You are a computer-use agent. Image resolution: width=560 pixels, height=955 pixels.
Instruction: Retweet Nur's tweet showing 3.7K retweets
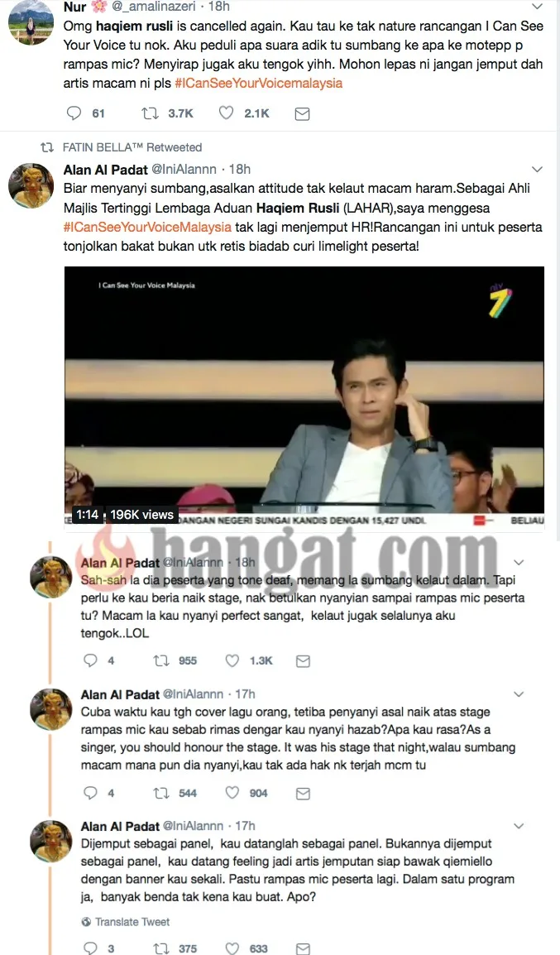[x=150, y=113]
